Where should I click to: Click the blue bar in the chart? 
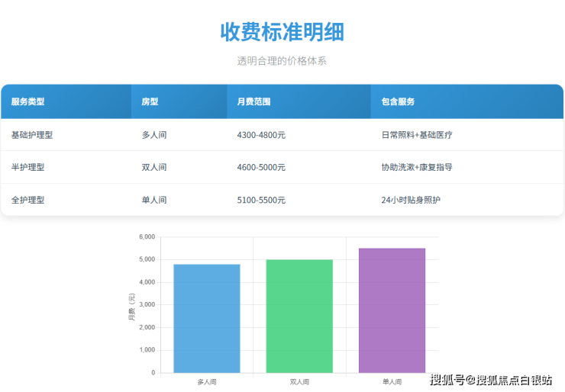click(x=207, y=319)
